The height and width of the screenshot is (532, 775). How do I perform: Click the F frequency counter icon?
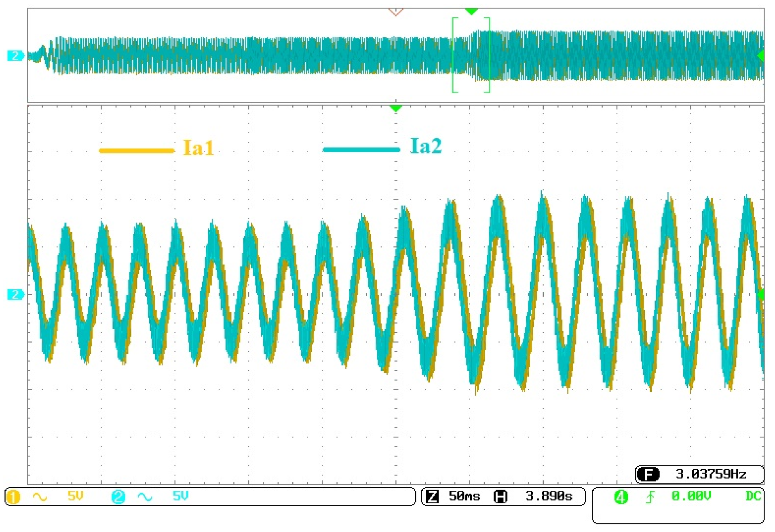pos(648,474)
